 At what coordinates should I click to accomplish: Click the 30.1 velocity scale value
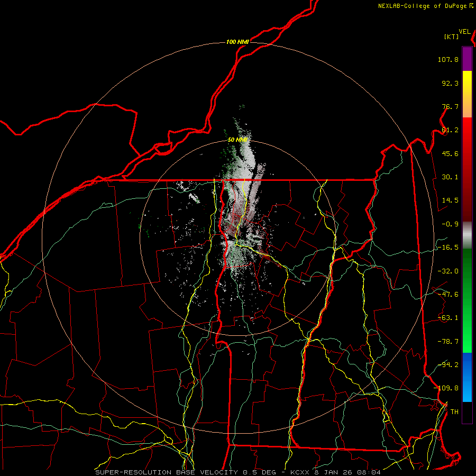point(450,177)
